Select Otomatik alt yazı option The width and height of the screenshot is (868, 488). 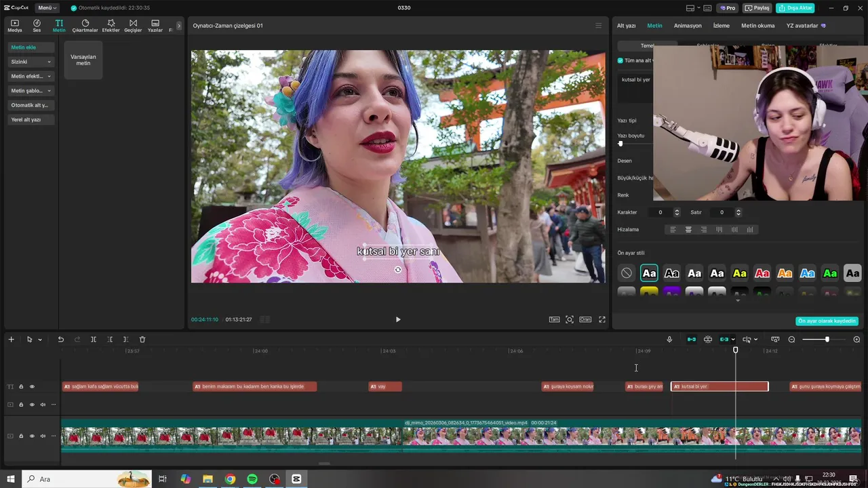(31, 105)
